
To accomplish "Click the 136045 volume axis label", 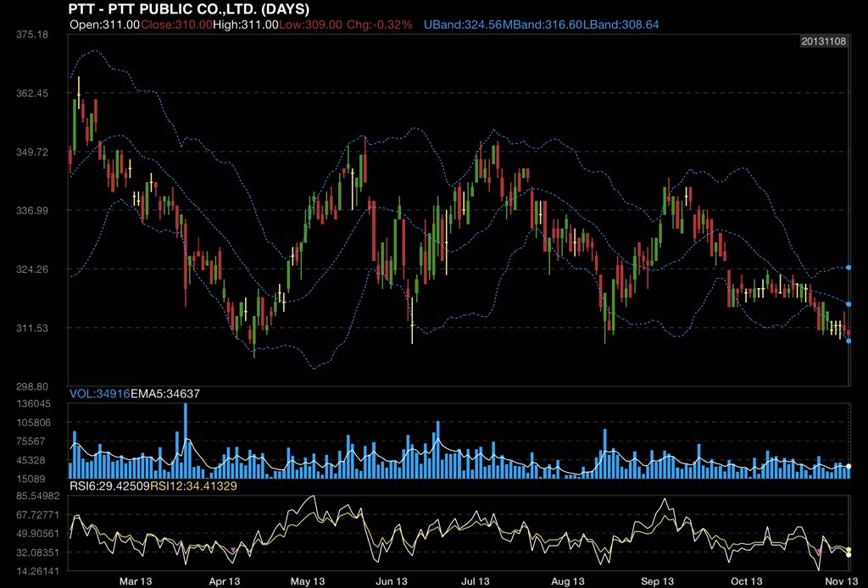I will pyautogui.click(x=34, y=404).
